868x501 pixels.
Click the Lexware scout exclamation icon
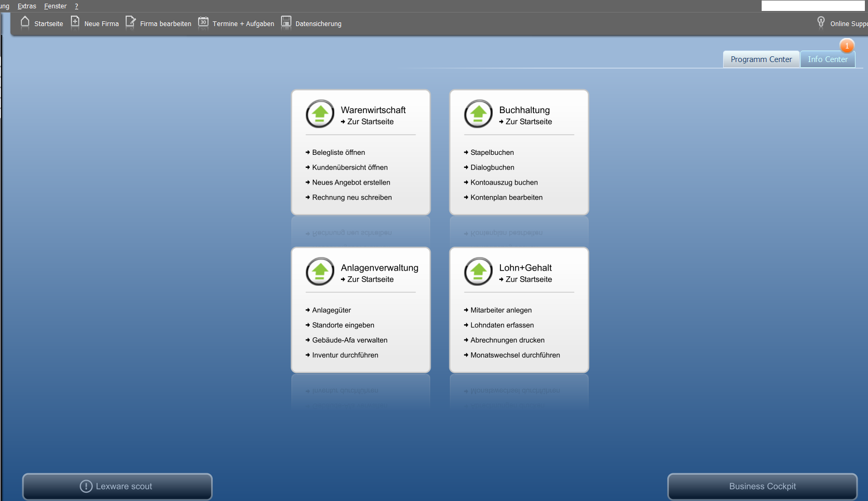[x=86, y=486]
